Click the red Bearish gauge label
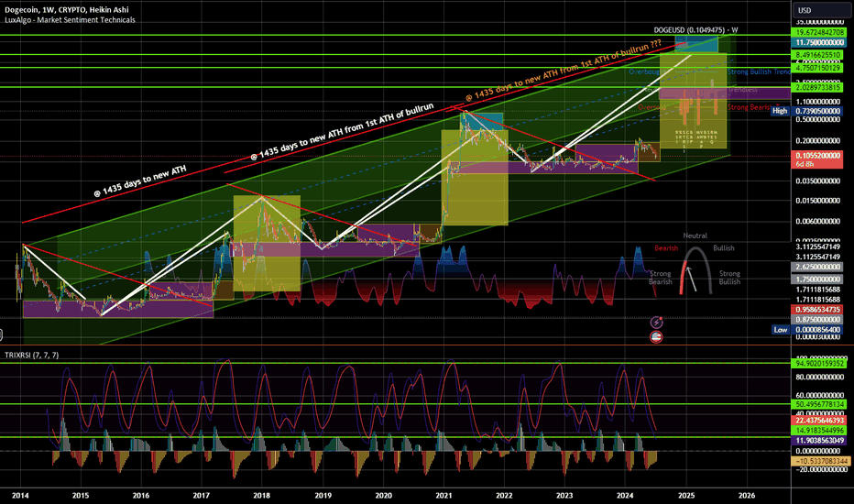 tap(666, 248)
